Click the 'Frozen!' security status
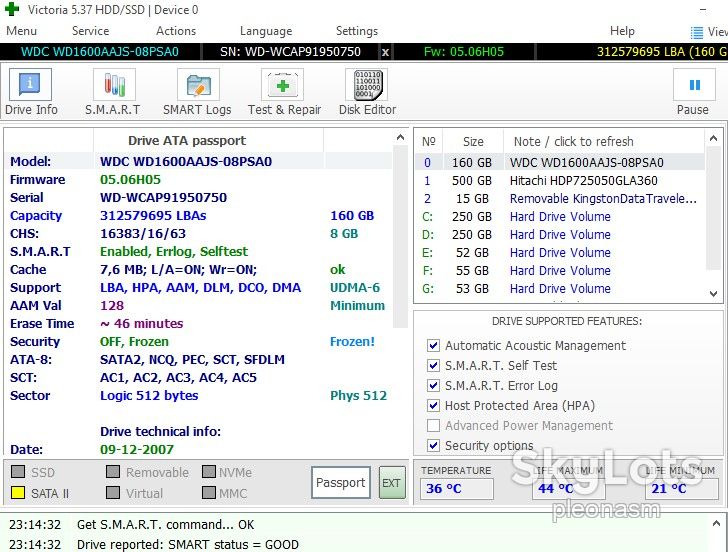 pos(352,342)
